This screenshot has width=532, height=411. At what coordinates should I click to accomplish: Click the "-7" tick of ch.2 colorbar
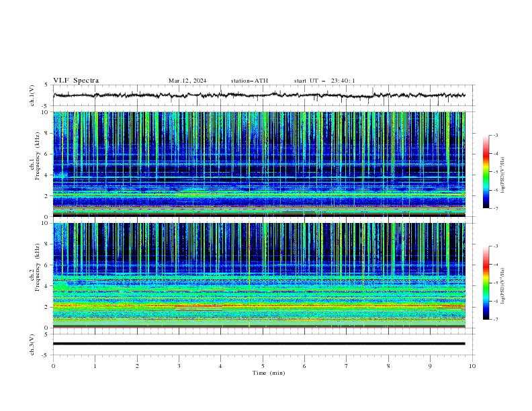pos(495,319)
